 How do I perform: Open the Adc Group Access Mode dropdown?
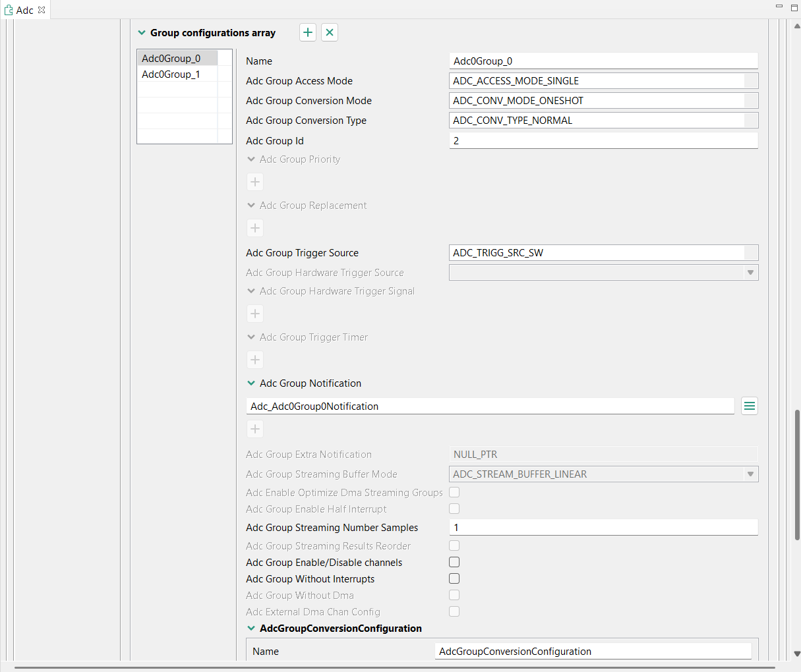(x=750, y=80)
